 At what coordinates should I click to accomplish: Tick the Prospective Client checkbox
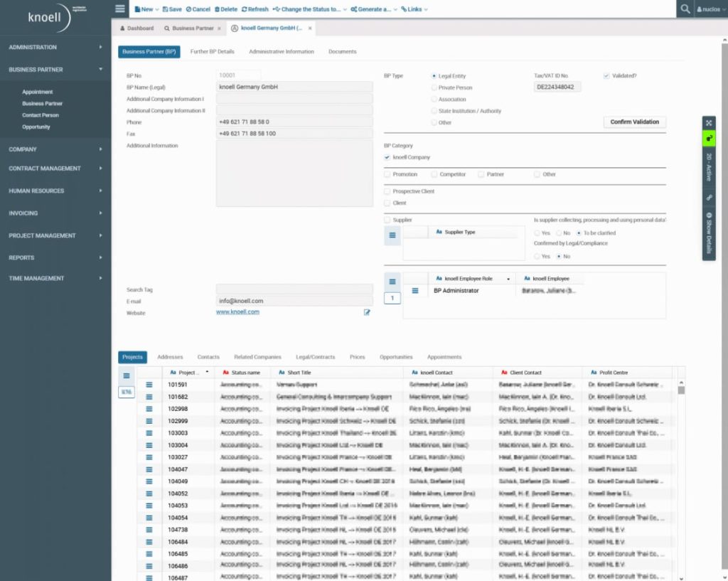tap(387, 191)
